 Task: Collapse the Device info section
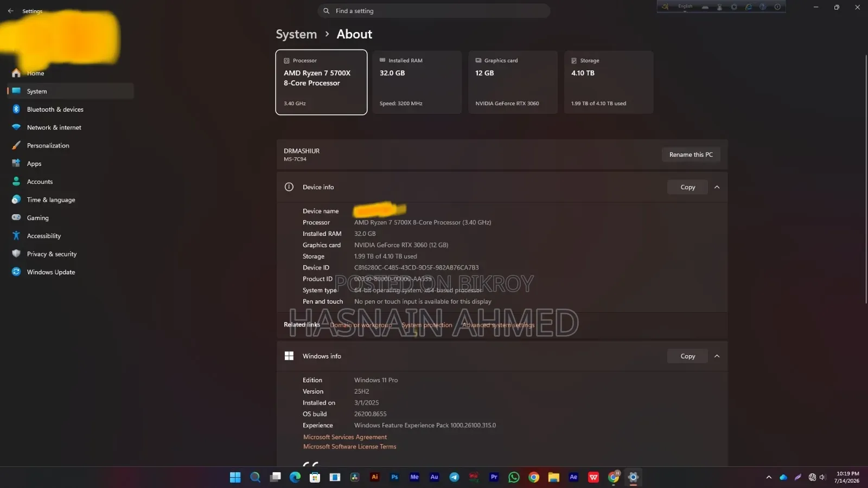(x=717, y=187)
